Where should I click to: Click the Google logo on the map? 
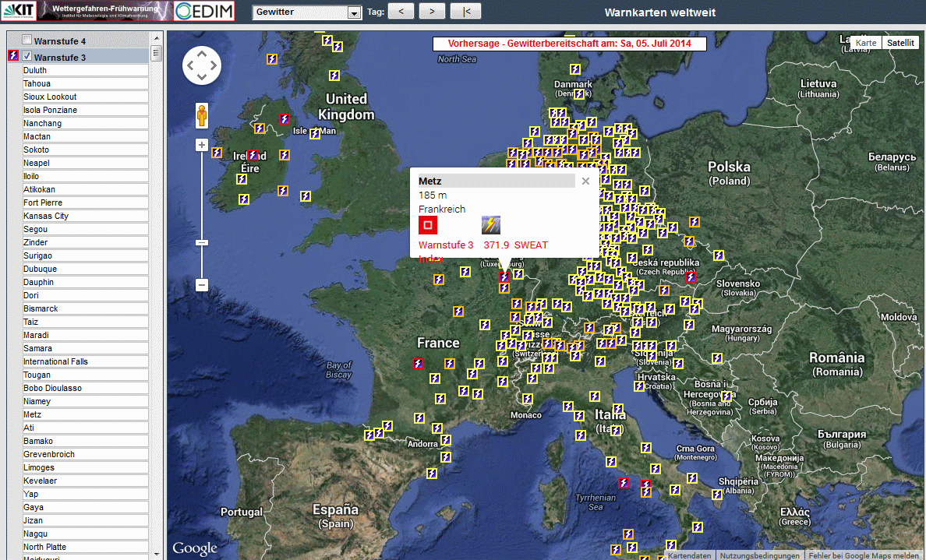pos(195,548)
